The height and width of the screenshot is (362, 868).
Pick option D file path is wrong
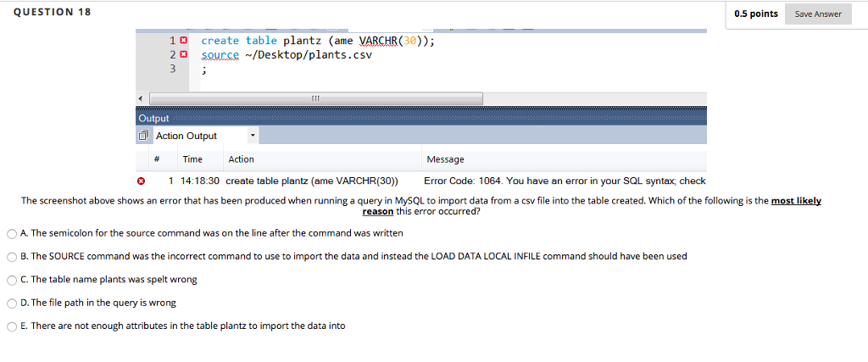12,304
